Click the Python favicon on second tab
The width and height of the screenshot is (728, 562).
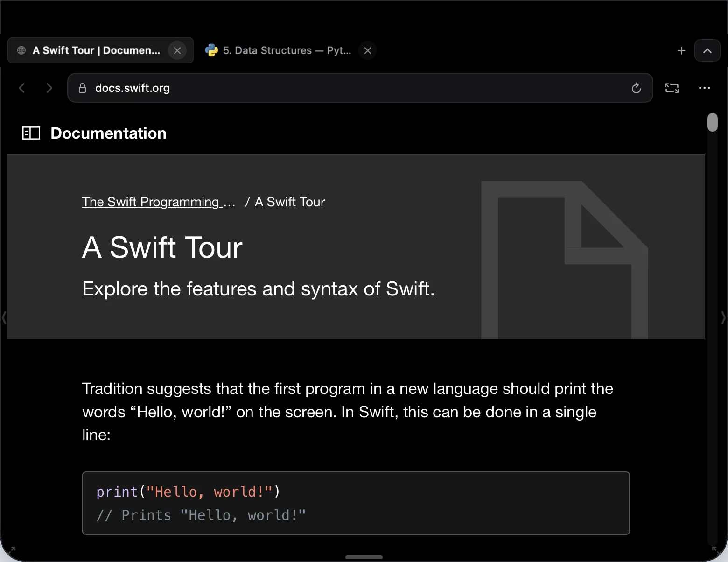[211, 50]
